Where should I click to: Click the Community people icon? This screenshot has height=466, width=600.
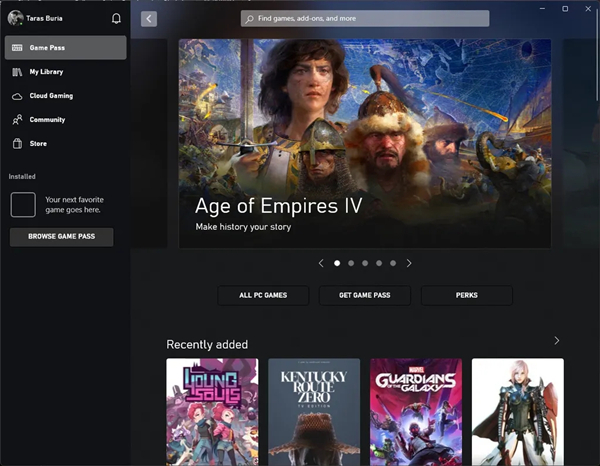click(x=17, y=120)
